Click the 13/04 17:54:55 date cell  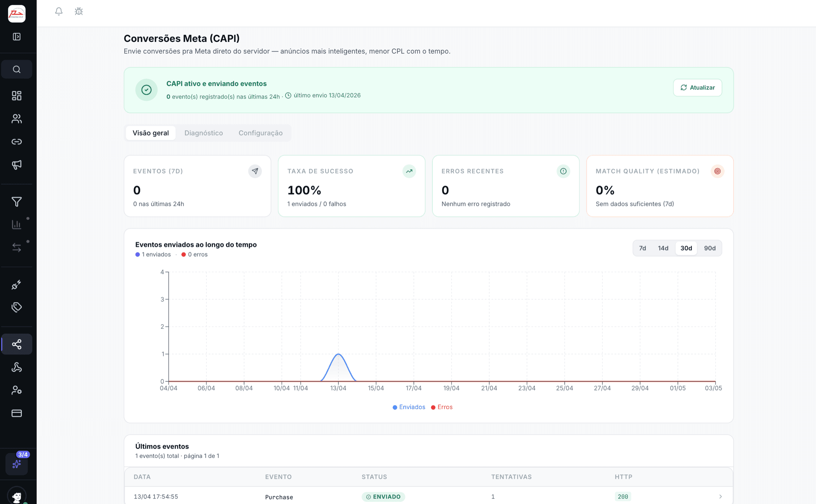point(156,497)
